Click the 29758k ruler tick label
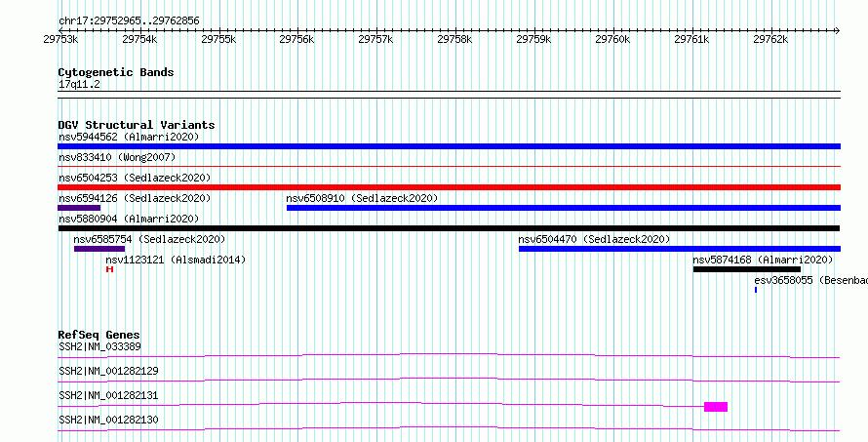This screenshot has height=442, width=868. click(x=455, y=39)
